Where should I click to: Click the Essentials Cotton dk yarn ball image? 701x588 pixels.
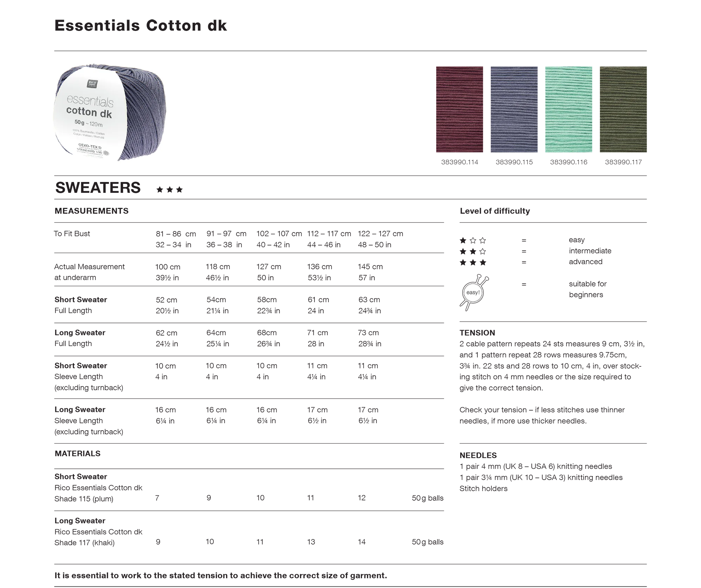(110, 112)
